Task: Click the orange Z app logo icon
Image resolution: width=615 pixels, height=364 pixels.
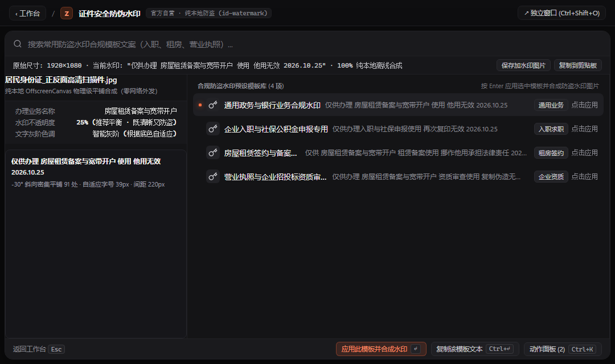Action: pyautogui.click(x=67, y=13)
